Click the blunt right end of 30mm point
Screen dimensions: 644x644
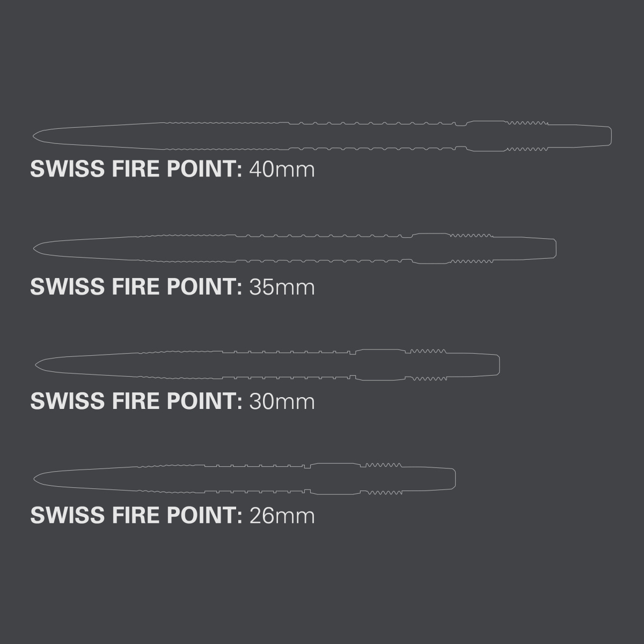(497, 365)
